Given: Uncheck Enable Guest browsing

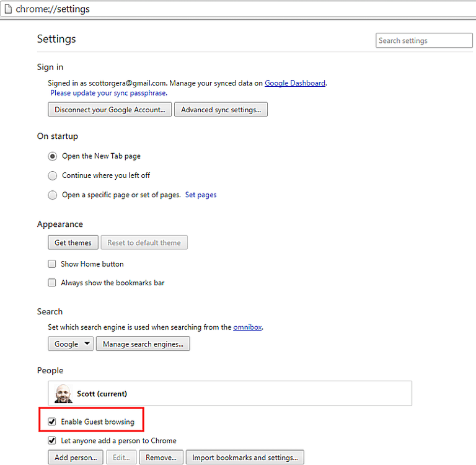Looking at the screenshot, I should point(52,422).
